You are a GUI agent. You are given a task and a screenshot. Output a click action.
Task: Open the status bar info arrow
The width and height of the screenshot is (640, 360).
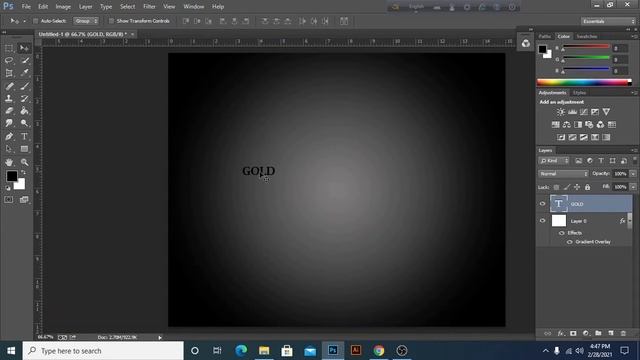point(160,338)
